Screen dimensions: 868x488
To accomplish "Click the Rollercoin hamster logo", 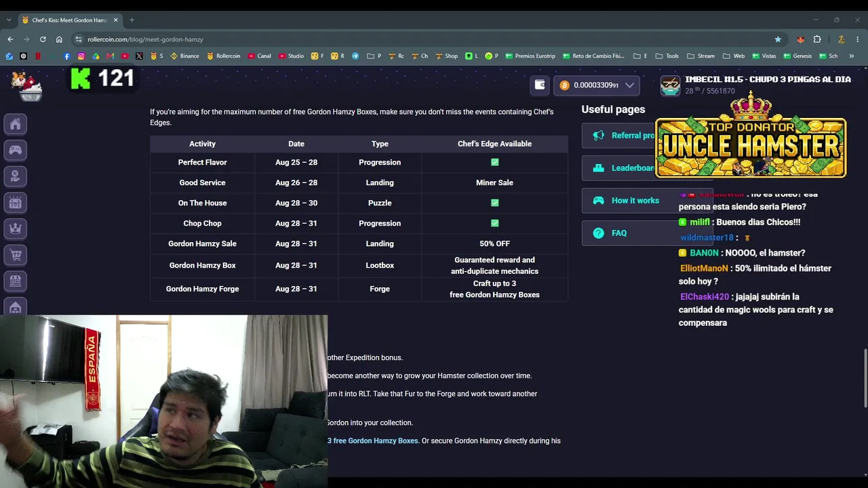I will point(27,86).
